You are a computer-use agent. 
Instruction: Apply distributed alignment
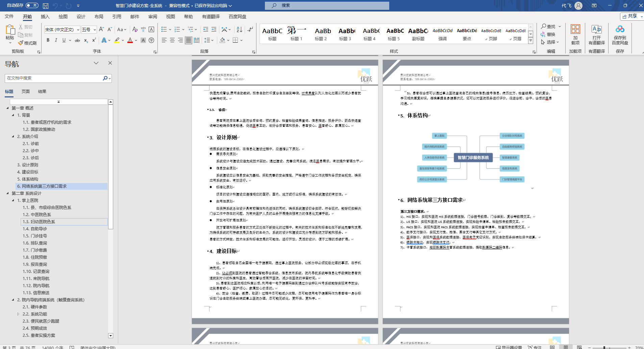tap(197, 40)
